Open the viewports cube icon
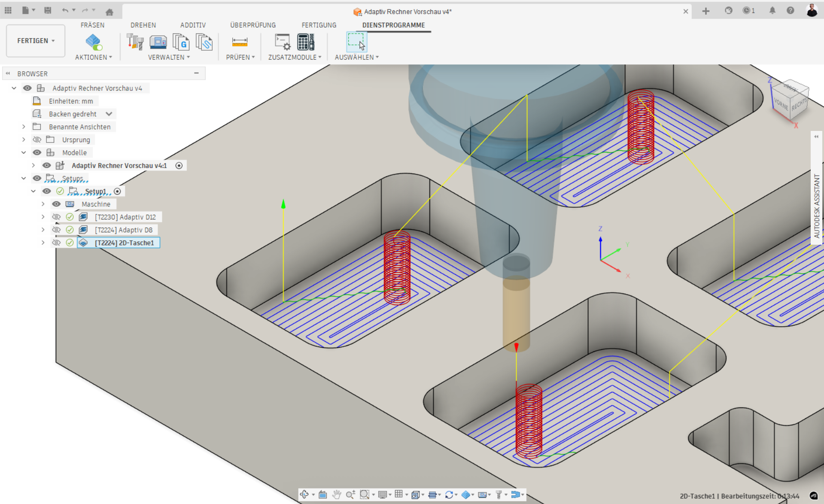The height and width of the screenshot is (504, 824). pyautogui.click(x=415, y=495)
